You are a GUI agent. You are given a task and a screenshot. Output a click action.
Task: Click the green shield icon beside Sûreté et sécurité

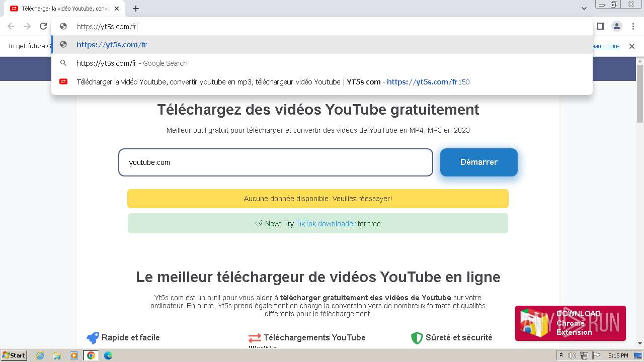pyautogui.click(x=417, y=338)
